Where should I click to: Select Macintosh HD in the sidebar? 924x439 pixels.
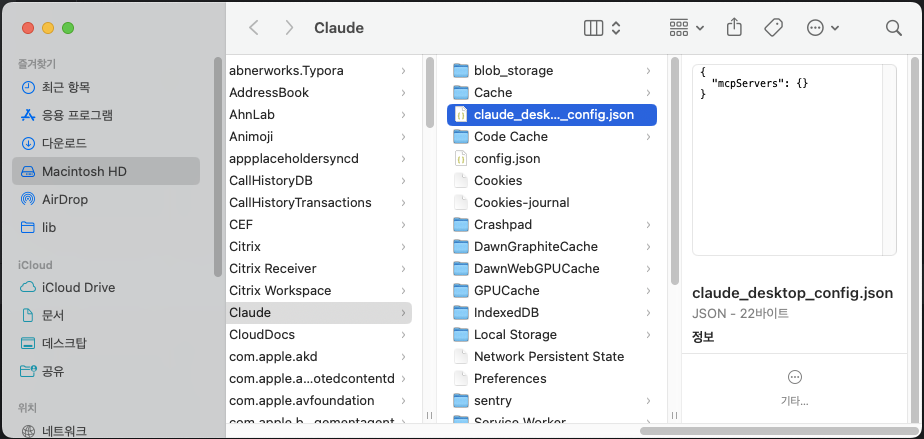pyautogui.click(x=106, y=171)
